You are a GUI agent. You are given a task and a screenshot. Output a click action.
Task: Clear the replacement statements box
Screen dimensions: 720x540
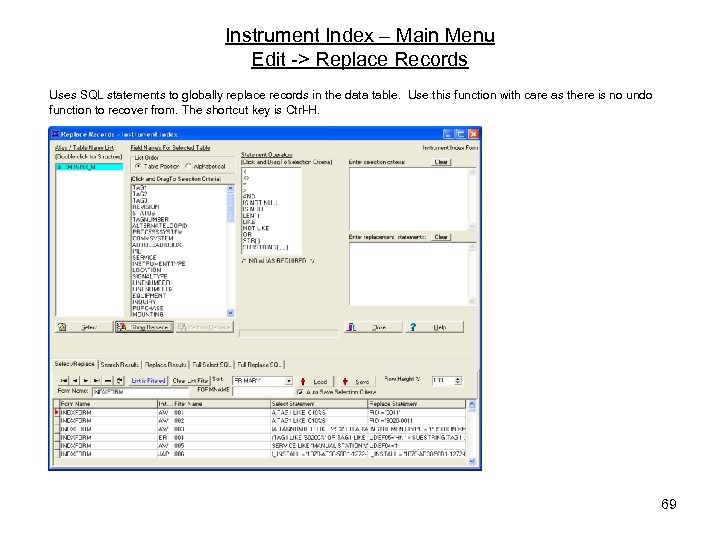(441, 237)
